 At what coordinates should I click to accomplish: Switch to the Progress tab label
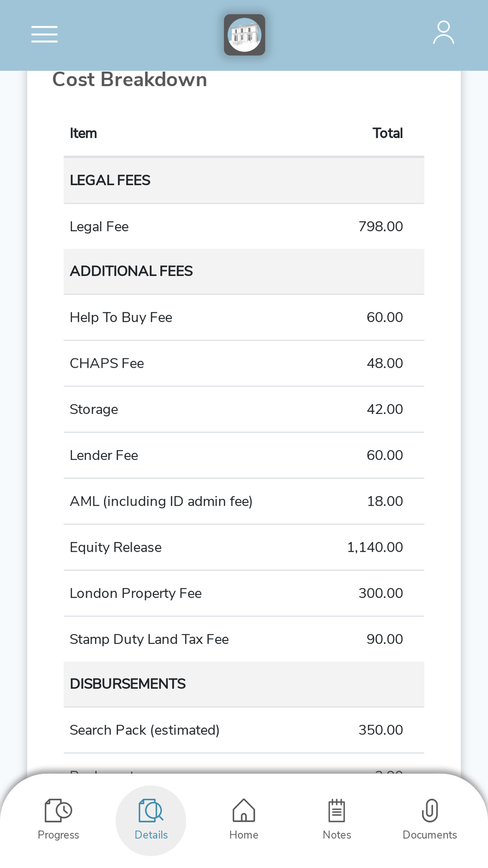(x=58, y=835)
